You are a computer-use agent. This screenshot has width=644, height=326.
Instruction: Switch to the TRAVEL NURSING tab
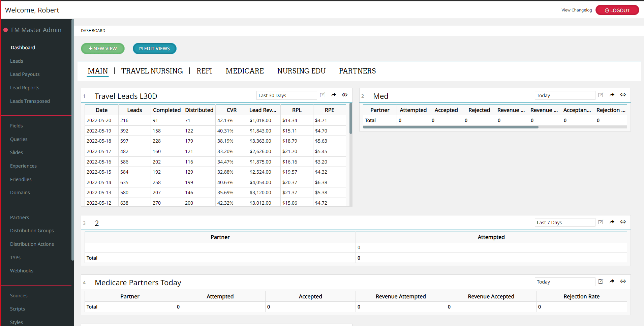pos(152,71)
